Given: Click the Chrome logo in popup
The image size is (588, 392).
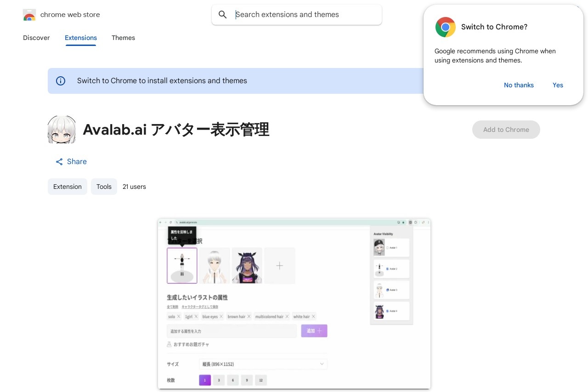Looking at the screenshot, I should pos(446,27).
